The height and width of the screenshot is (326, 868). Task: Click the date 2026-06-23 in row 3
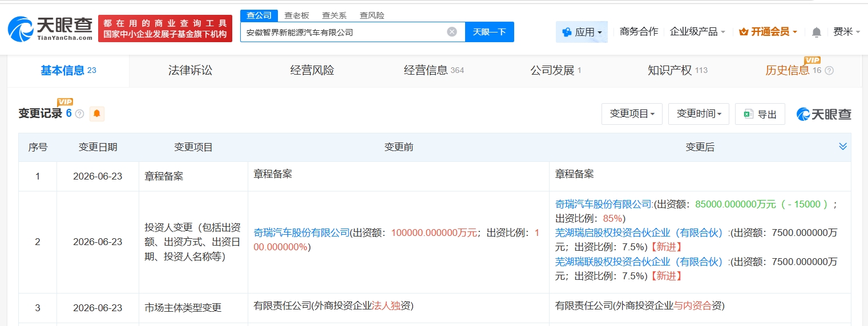pyautogui.click(x=98, y=308)
